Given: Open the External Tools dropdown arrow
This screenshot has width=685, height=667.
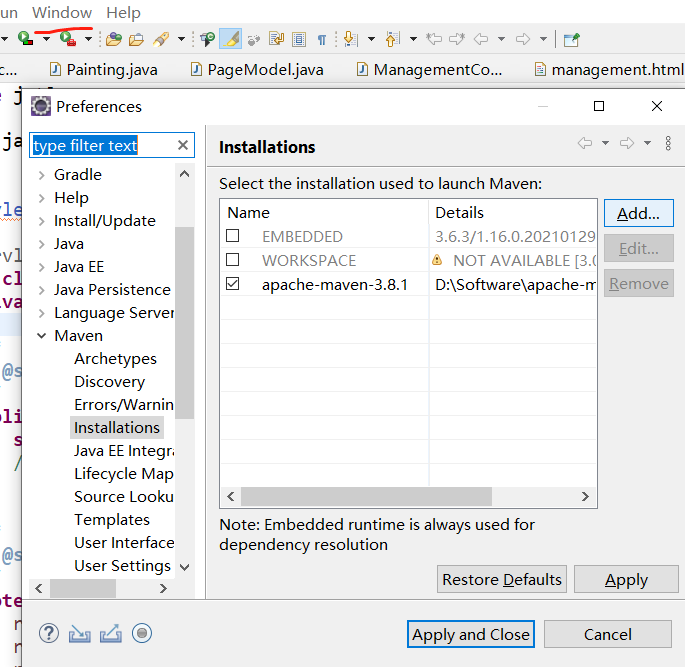Looking at the screenshot, I should (89, 39).
